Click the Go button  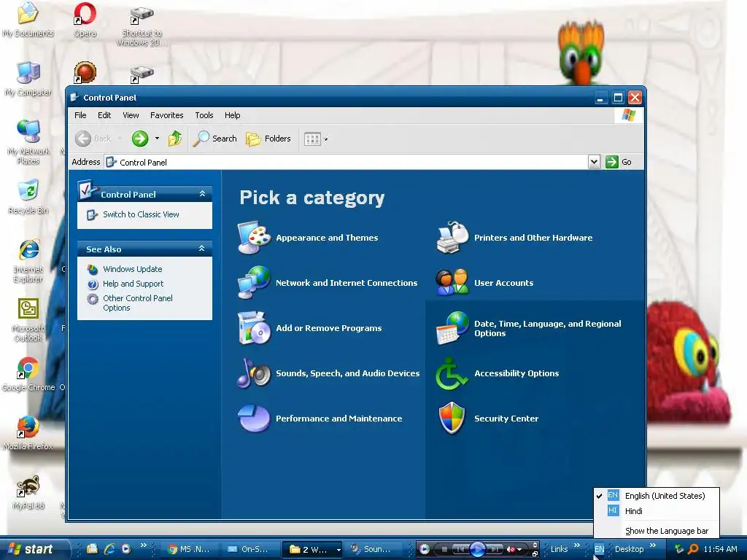(619, 162)
